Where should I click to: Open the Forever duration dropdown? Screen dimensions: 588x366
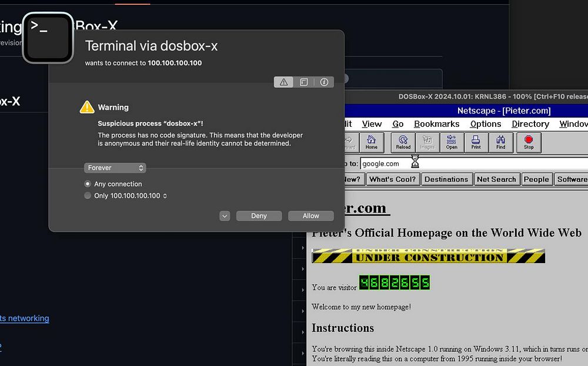[x=115, y=168]
